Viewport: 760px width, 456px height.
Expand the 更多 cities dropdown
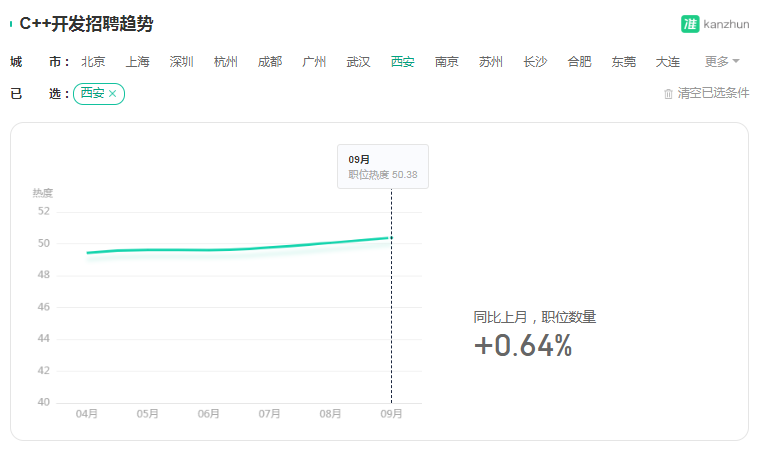(x=722, y=62)
